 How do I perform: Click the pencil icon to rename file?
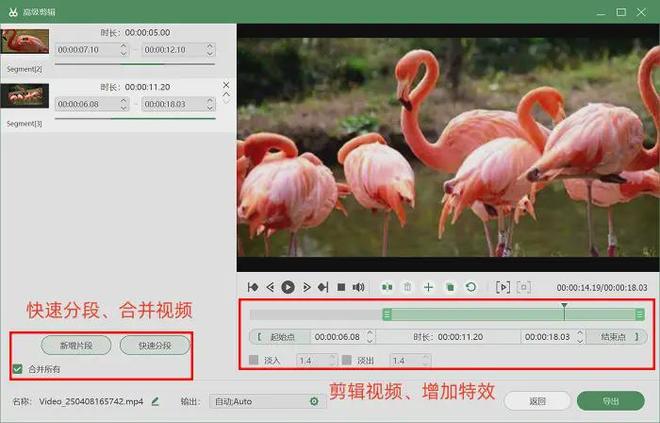[155, 401]
